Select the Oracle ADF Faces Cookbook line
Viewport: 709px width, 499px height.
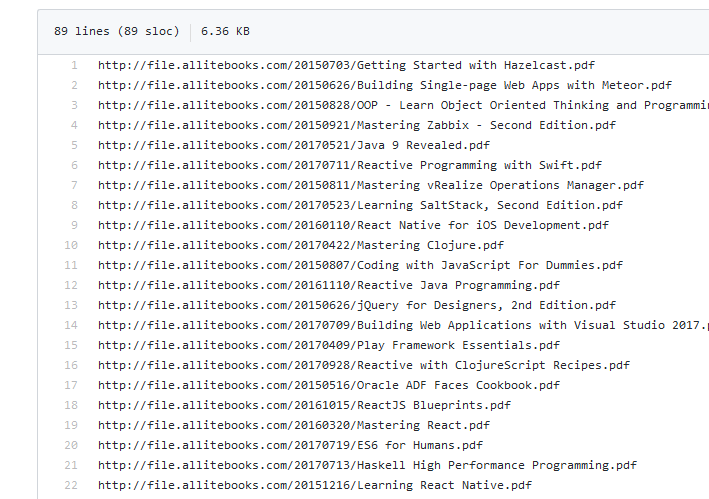(x=342, y=385)
